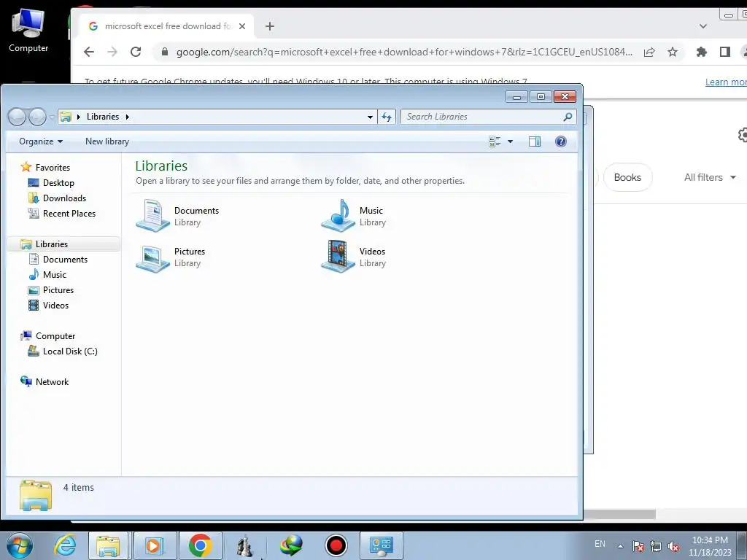Click the Search Libraries input field
747x560 pixels.
tap(482, 117)
